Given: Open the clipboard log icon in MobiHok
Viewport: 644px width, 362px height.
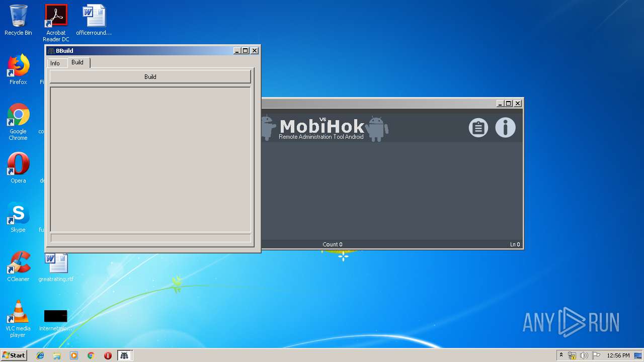Looking at the screenshot, I should coord(478,128).
